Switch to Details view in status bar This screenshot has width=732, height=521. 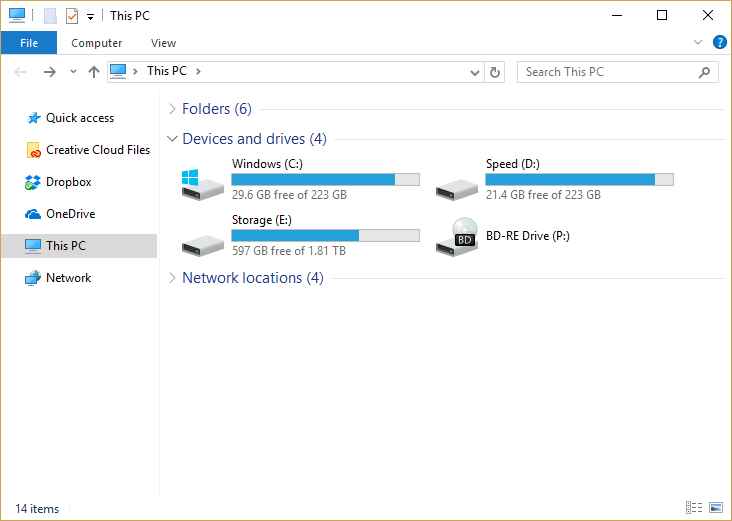pyautogui.click(x=694, y=507)
